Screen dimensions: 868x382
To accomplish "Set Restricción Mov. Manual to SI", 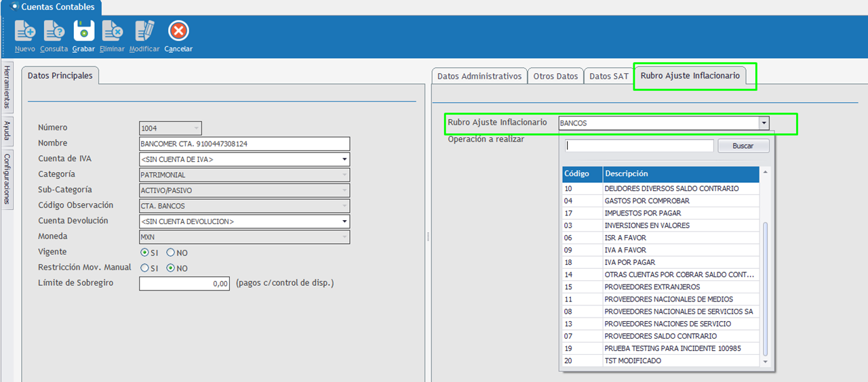I will point(144,268).
